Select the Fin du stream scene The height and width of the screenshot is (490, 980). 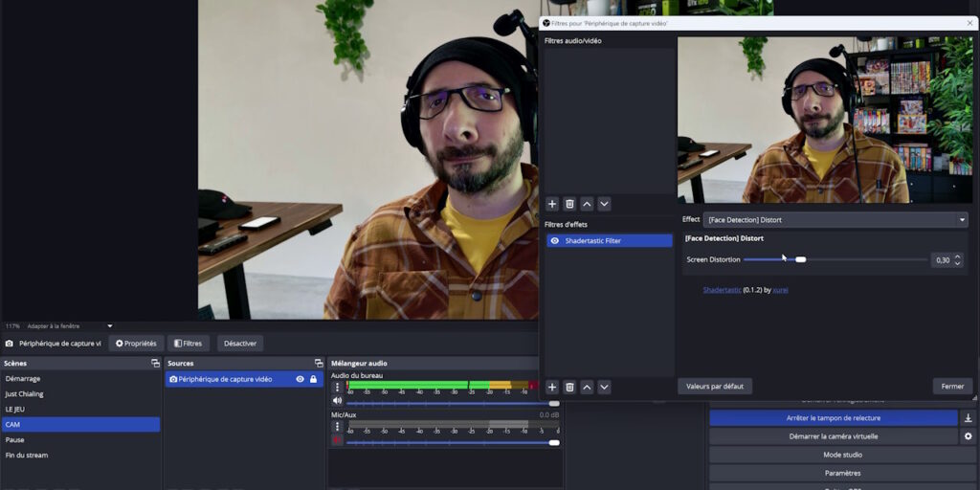80,455
